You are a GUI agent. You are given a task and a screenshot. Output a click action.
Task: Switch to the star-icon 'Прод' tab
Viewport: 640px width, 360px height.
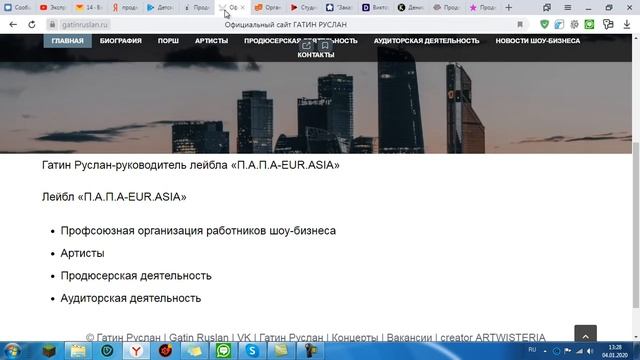(x=483, y=7)
